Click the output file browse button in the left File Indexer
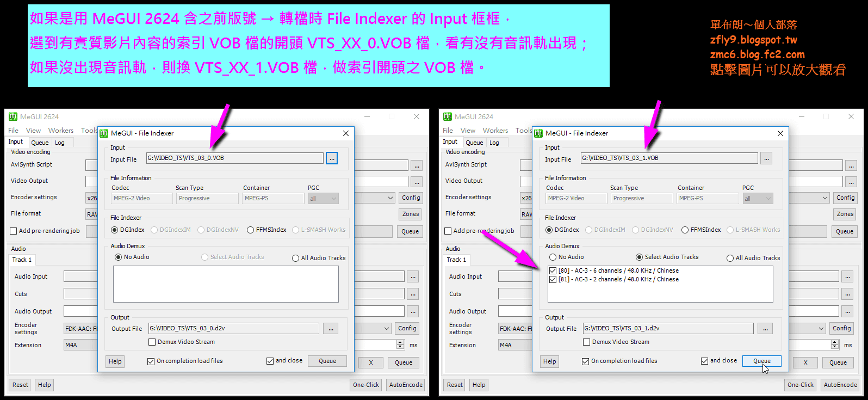 (331, 329)
